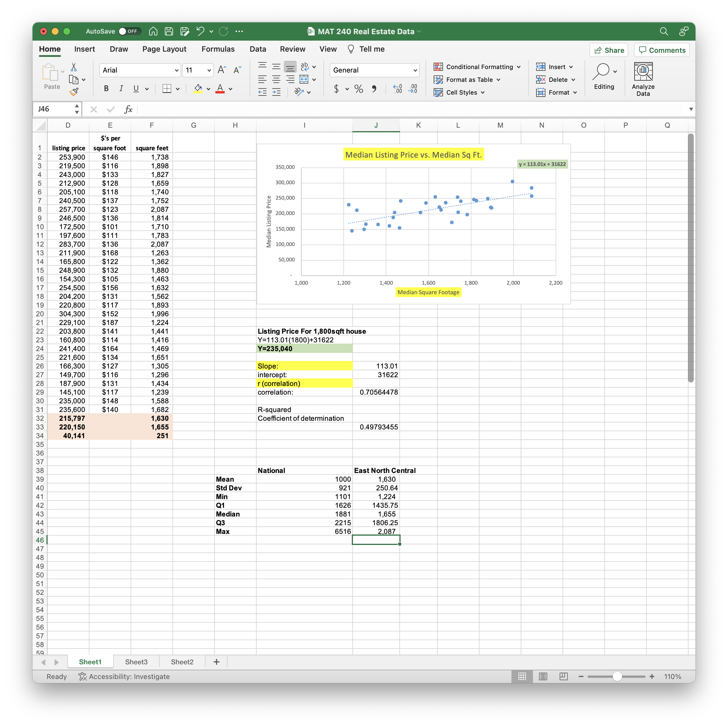Click the Merge & Center icon
Viewport: 728px width, 726px height.
coord(304,80)
